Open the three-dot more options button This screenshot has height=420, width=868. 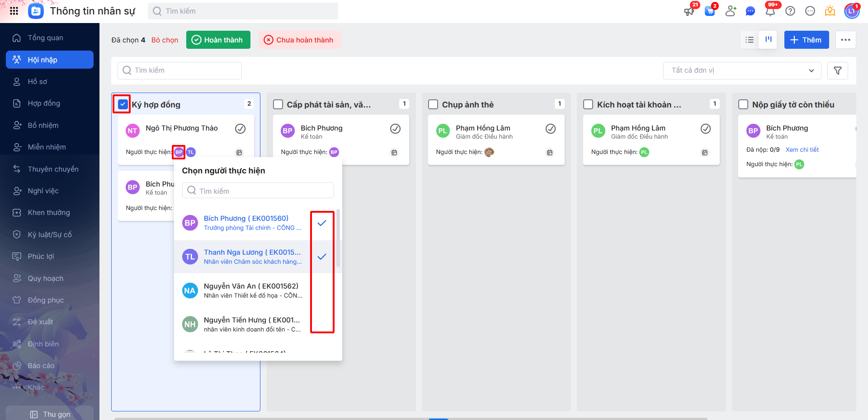(x=845, y=40)
